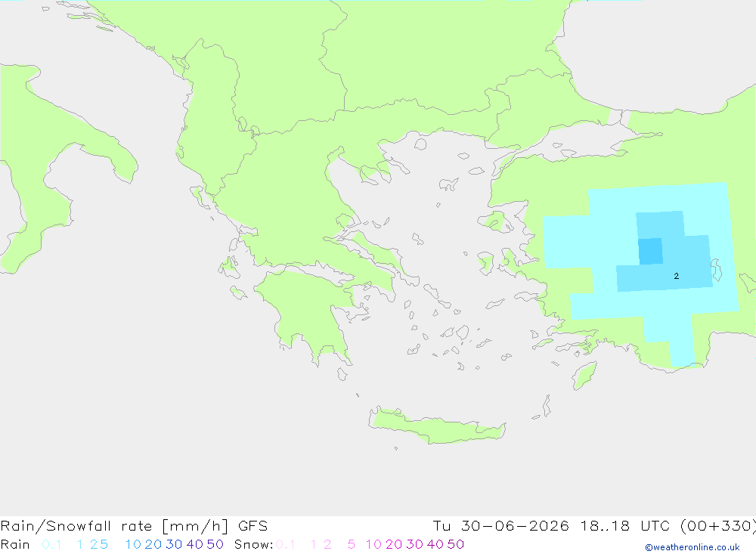This screenshot has width=756, height=554.
Task: Select the Tu 30-06-2026 date text
Action: pos(500,526)
